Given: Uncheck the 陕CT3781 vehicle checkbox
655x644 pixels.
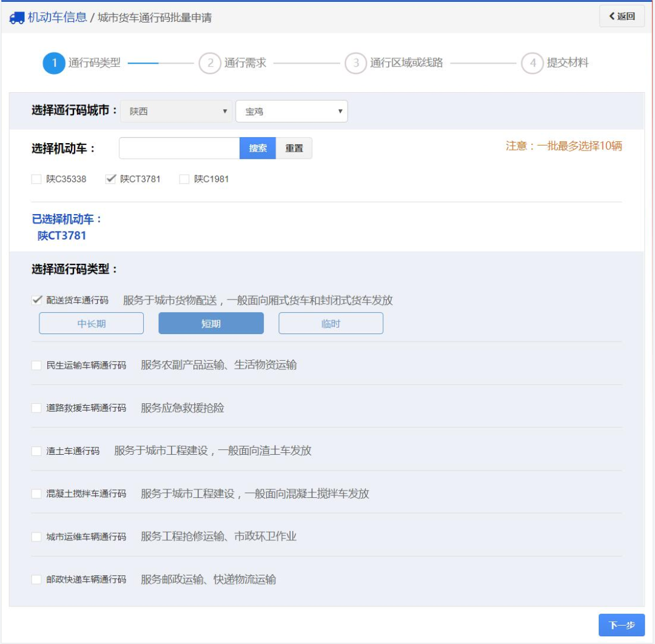Looking at the screenshot, I should tap(110, 179).
